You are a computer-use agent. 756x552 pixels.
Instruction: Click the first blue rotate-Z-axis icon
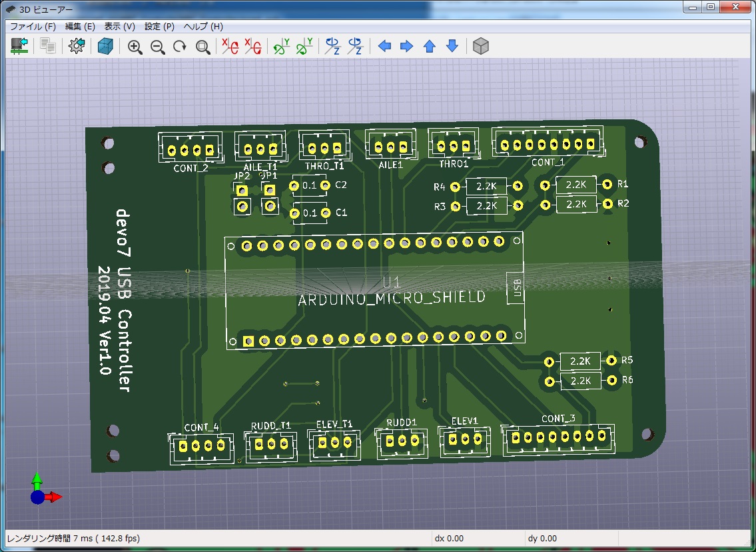(332, 46)
